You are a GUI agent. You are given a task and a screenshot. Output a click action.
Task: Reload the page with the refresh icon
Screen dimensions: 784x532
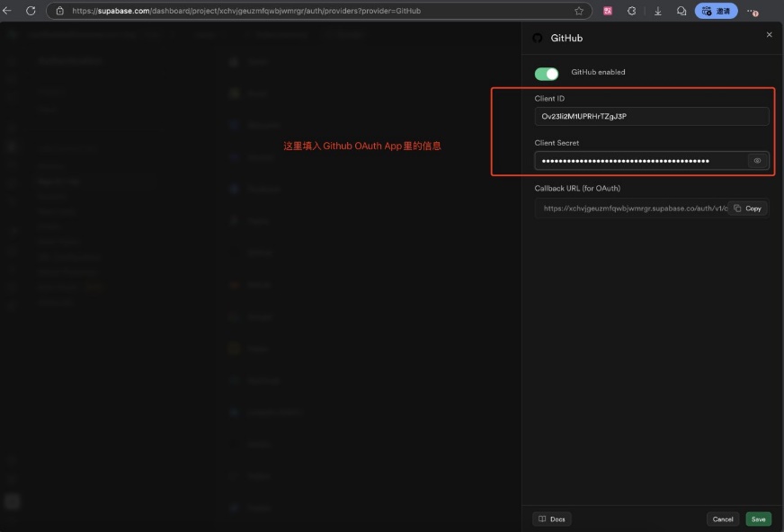pos(31,11)
